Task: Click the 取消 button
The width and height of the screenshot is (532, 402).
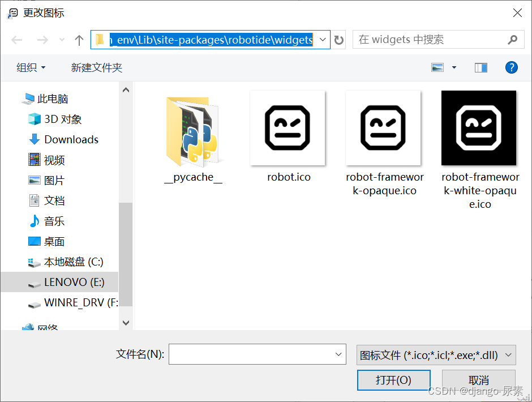Action: coord(478,380)
